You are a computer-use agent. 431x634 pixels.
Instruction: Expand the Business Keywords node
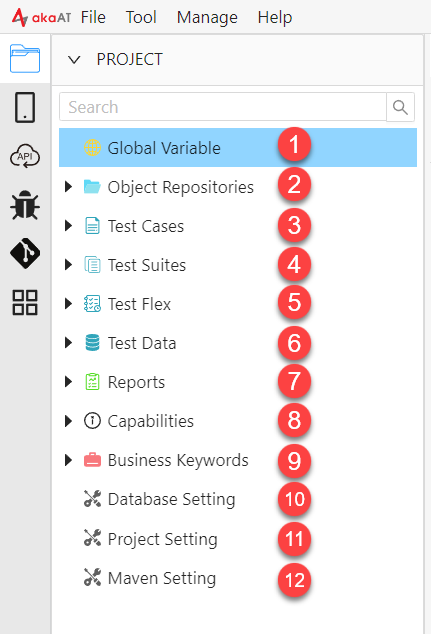tap(68, 460)
